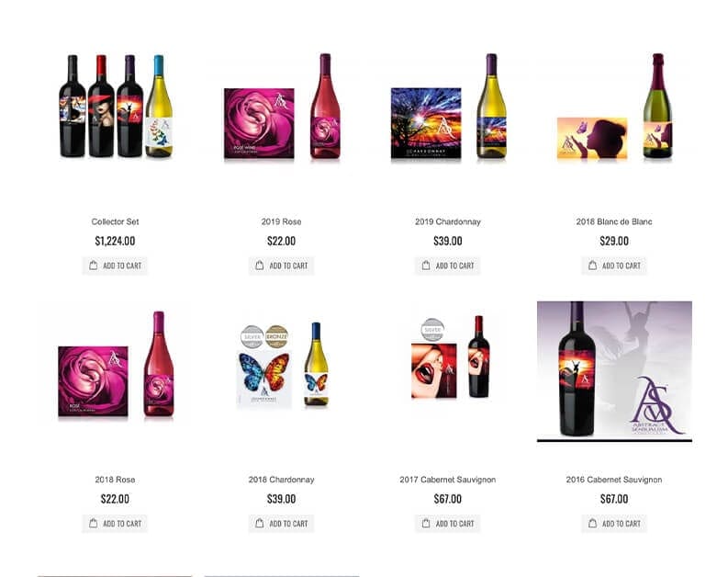The image size is (728, 577).
Task: Click cart bag icon under 2018 Rose
Action: (x=94, y=523)
